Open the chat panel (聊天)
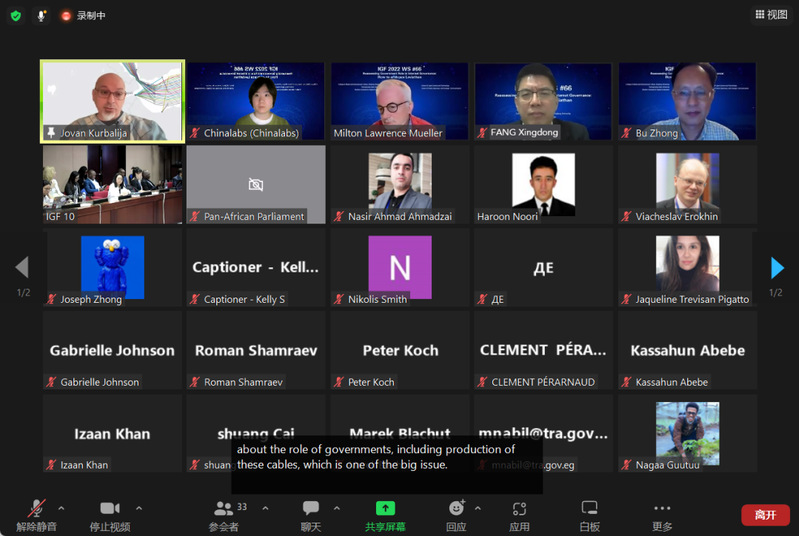This screenshot has height=536, width=799. click(x=311, y=513)
